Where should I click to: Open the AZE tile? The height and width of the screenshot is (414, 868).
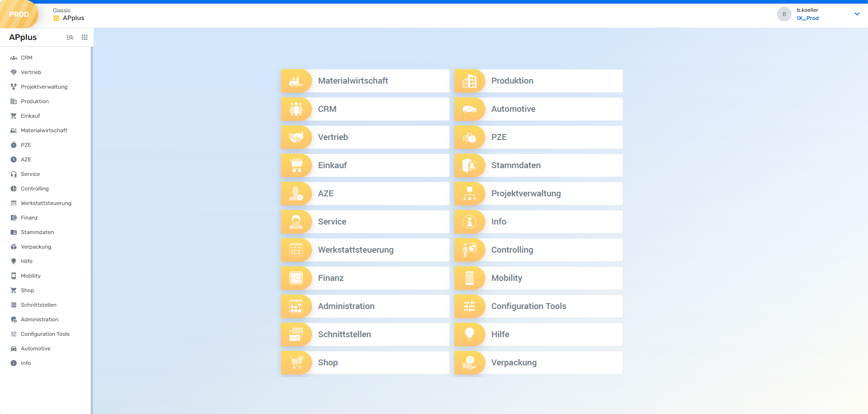point(365,194)
